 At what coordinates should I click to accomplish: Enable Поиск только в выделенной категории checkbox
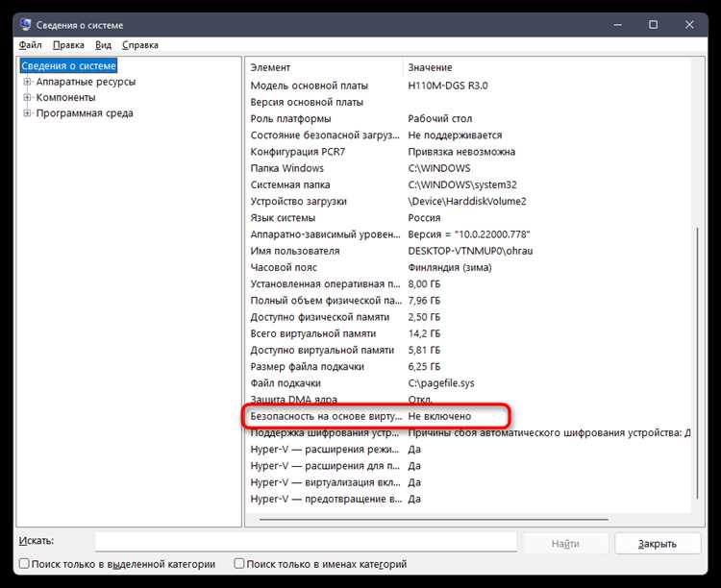click(24, 565)
